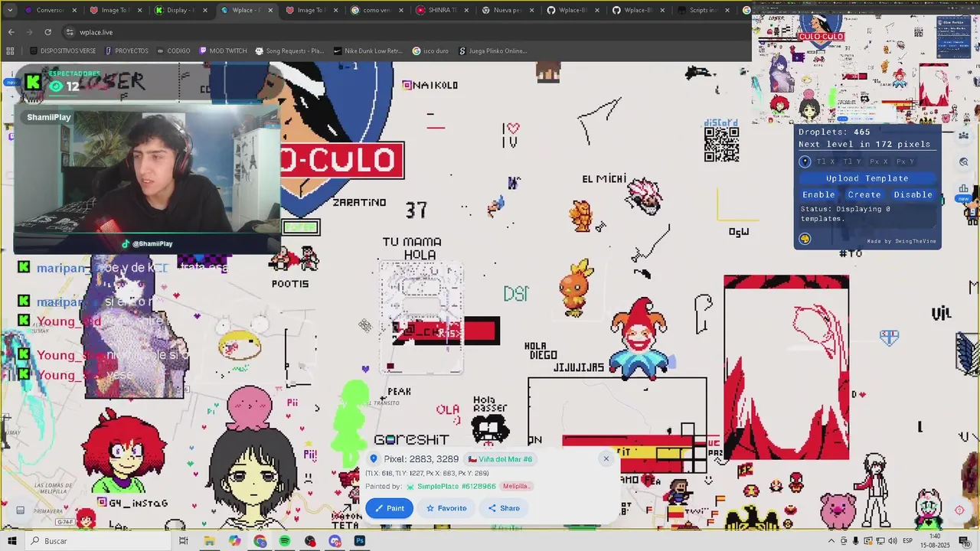Screen dimensions: 980x551
Task: Focus the Tl X coordinate field
Action: (826, 161)
